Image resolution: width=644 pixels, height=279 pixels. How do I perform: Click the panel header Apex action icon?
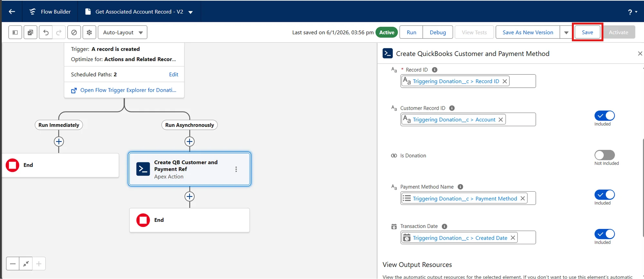[387, 53]
